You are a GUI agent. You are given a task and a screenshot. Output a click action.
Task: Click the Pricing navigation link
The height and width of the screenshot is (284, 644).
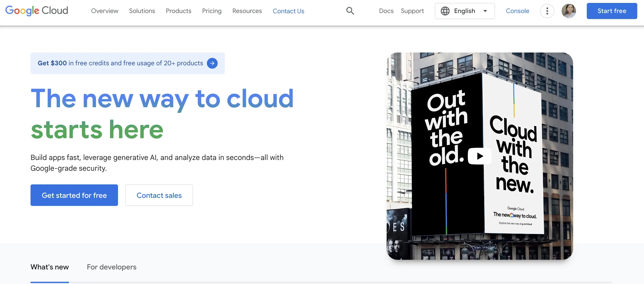click(212, 11)
